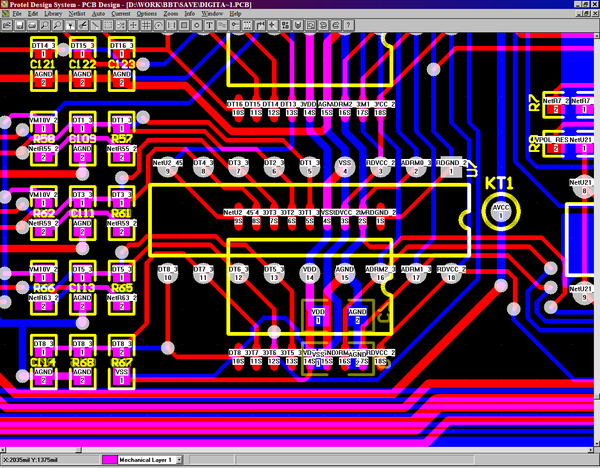The height and width of the screenshot is (468, 600).
Task: Select the Place String T tool
Action: coord(209,25)
